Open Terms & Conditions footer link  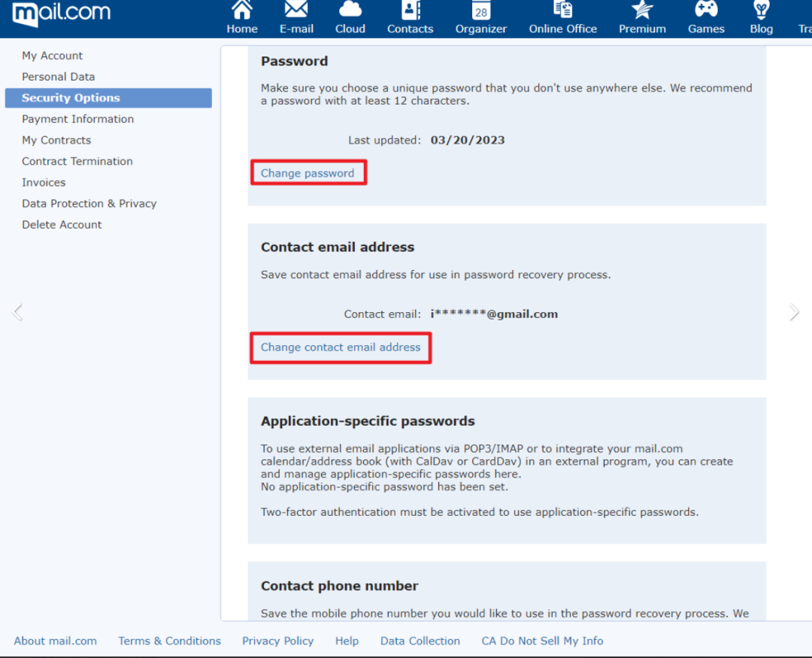(x=169, y=641)
